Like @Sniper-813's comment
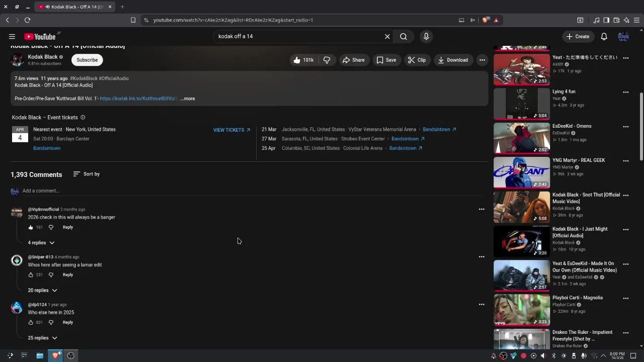This screenshot has width=644, height=362. pos(31,275)
